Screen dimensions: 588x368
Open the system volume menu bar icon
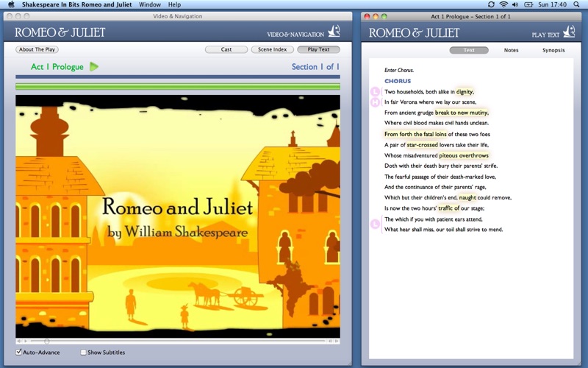point(515,4)
